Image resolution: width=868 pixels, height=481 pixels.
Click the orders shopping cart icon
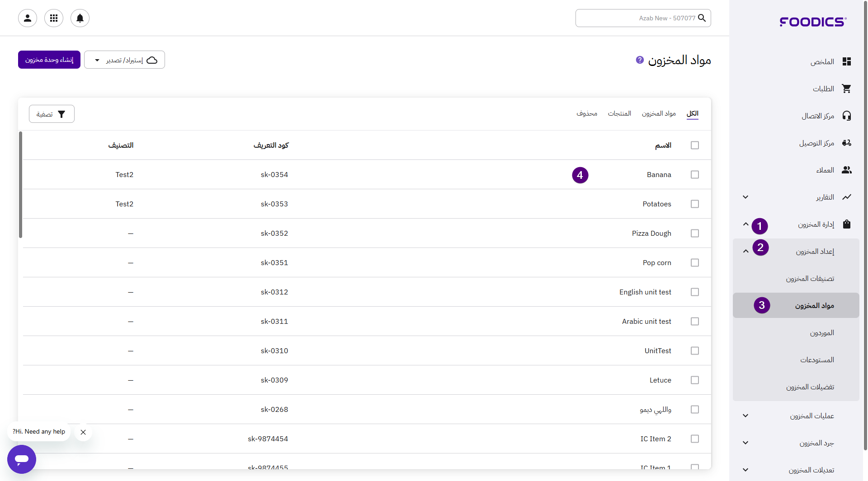click(x=847, y=89)
